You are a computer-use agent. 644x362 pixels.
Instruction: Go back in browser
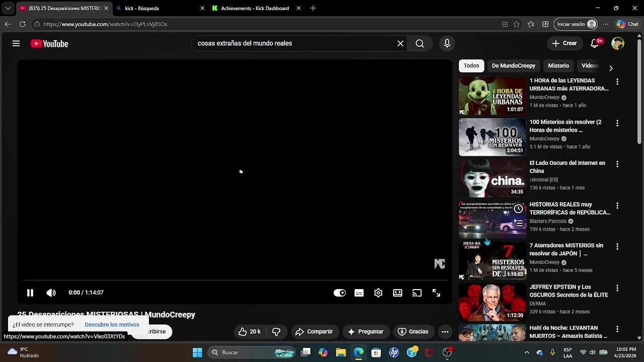8,24
